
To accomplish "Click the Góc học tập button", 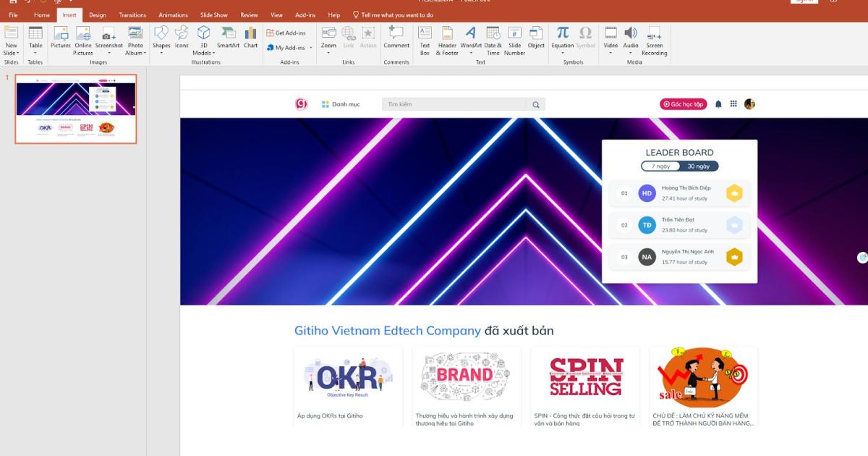I will coord(683,104).
